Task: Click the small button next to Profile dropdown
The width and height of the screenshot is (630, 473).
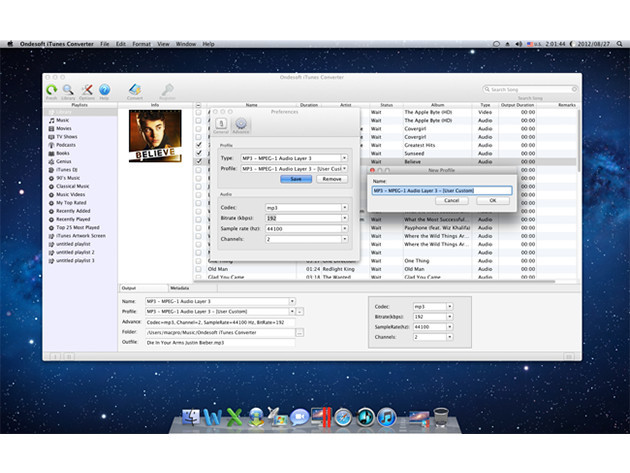Action: (x=300, y=312)
